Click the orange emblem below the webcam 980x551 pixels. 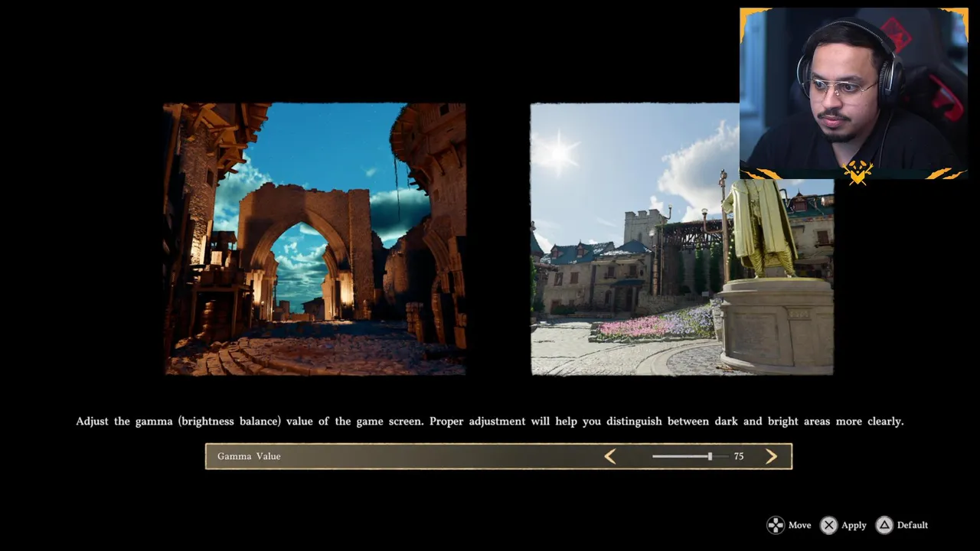(857, 173)
